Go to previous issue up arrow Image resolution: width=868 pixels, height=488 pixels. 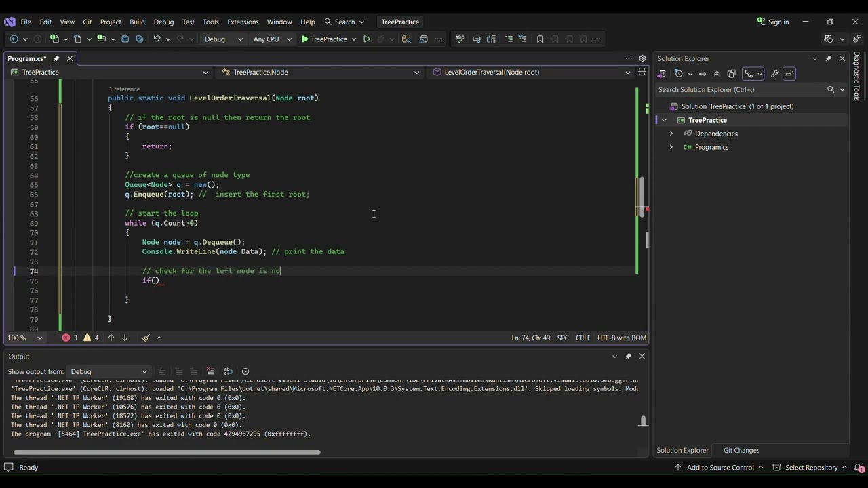tap(111, 338)
